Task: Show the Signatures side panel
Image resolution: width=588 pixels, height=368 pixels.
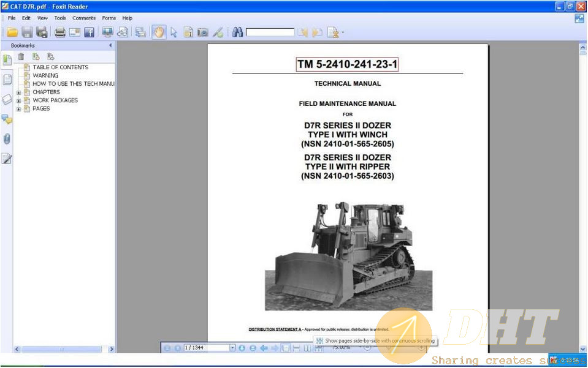Action: click(7, 159)
